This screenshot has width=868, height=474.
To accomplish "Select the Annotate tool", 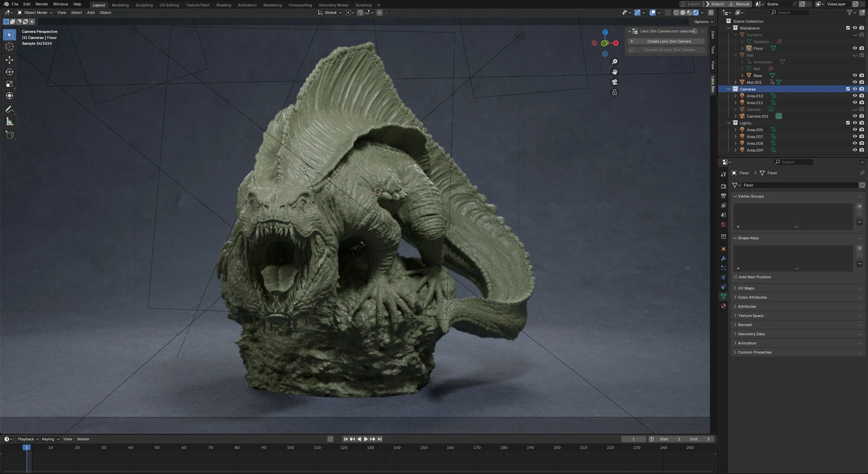I will (x=9, y=110).
